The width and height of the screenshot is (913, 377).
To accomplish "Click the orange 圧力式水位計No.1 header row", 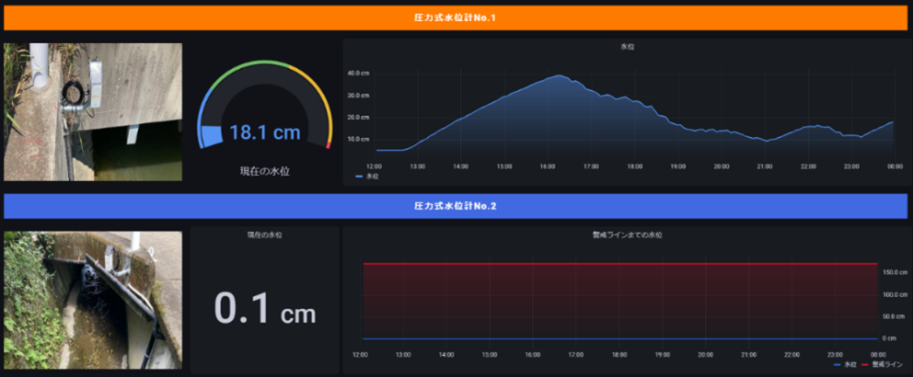I will 455,18.
